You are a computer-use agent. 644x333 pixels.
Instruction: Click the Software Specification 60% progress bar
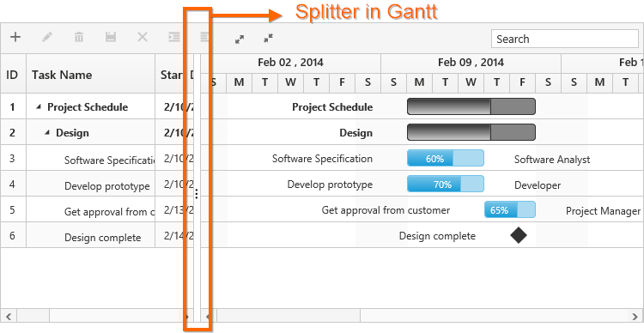coord(446,158)
